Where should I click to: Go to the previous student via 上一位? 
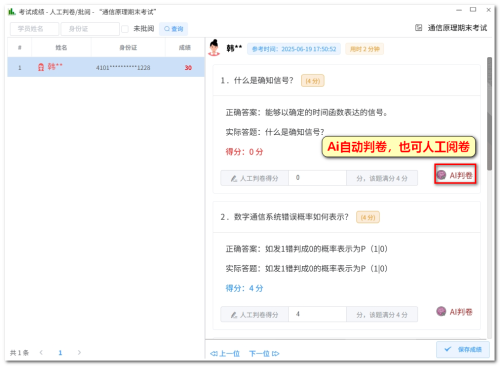click(x=225, y=354)
